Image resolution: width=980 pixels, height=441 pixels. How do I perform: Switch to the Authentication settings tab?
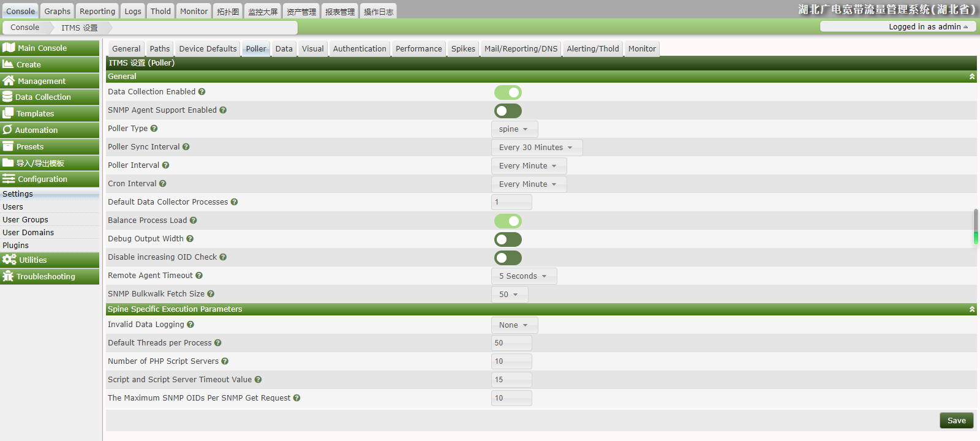(x=360, y=49)
